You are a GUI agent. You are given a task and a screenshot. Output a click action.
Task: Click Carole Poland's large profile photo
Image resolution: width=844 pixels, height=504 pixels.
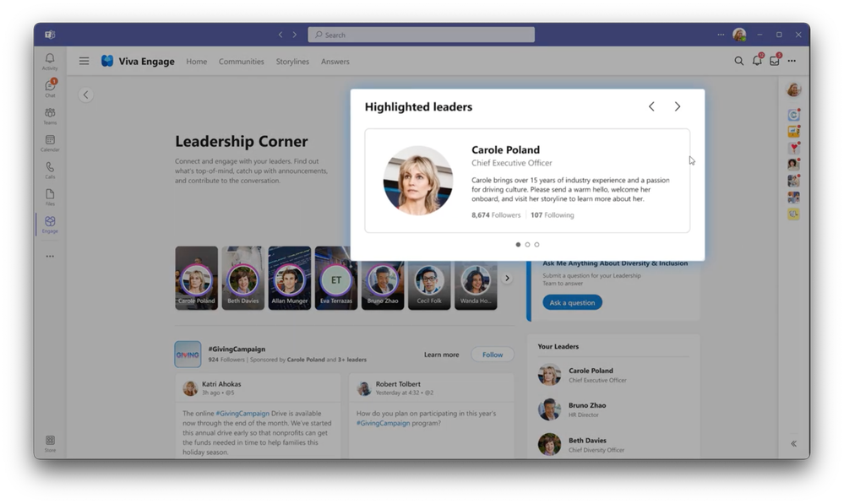click(417, 180)
